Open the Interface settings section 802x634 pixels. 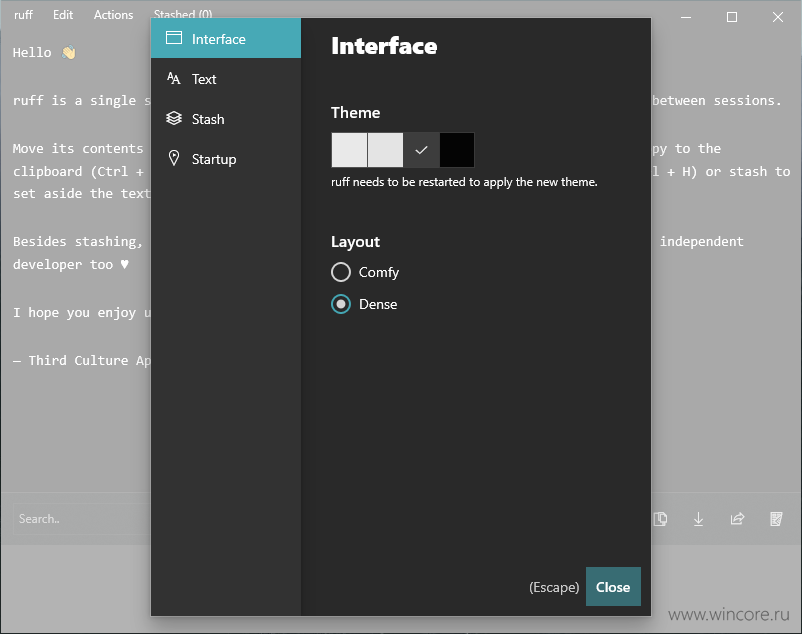pyautogui.click(x=226, y=39)
